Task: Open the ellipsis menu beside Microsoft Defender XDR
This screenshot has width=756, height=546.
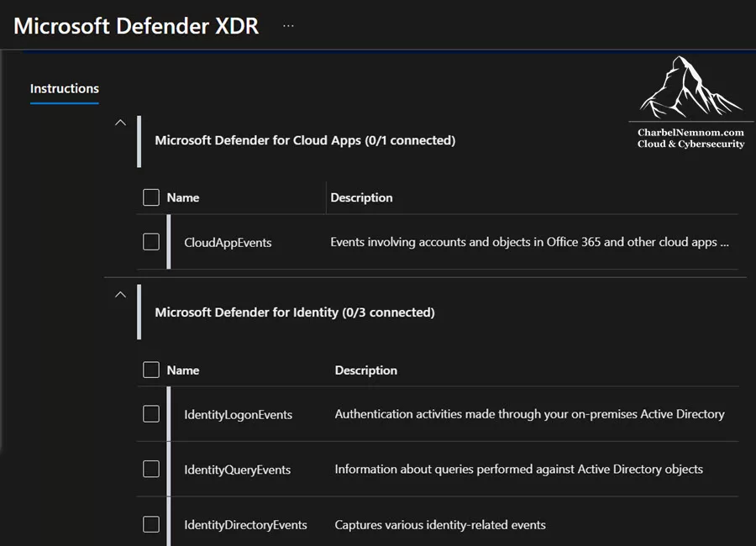Action: click(288, 26)
